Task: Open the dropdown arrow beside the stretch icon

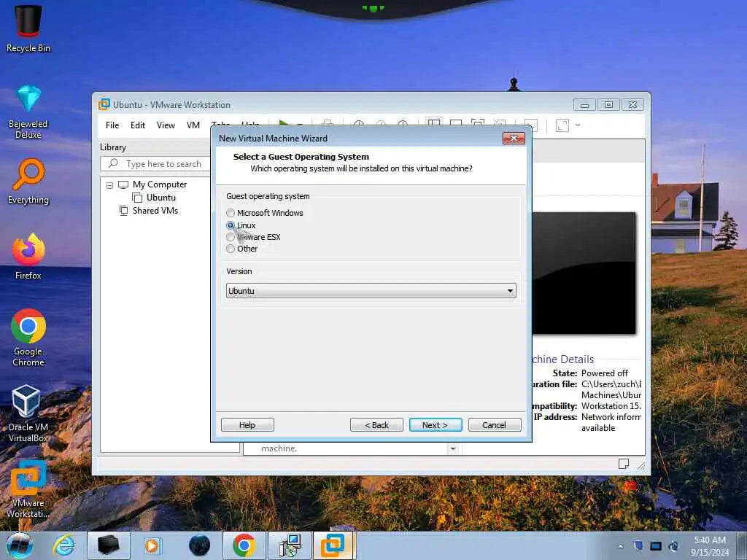Action: click(578, 125)
